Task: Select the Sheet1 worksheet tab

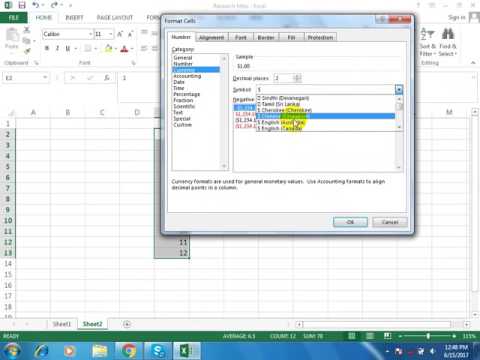Action: click(62, 324)
